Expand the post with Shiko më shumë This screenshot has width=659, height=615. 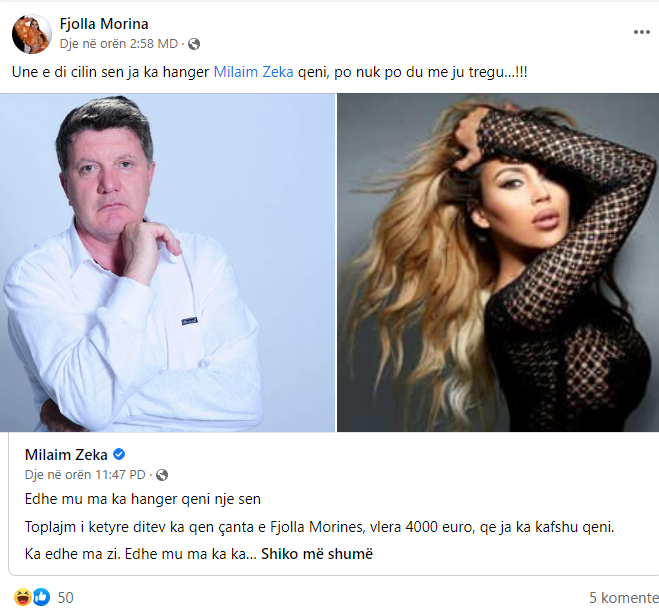(x=317, y=554)
